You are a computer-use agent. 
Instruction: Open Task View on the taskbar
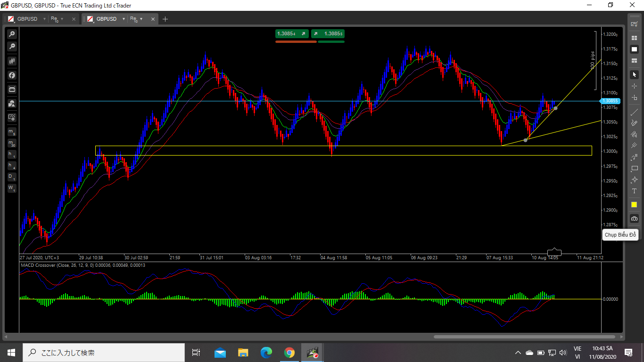pyautogui.click(x=196, y=353)
